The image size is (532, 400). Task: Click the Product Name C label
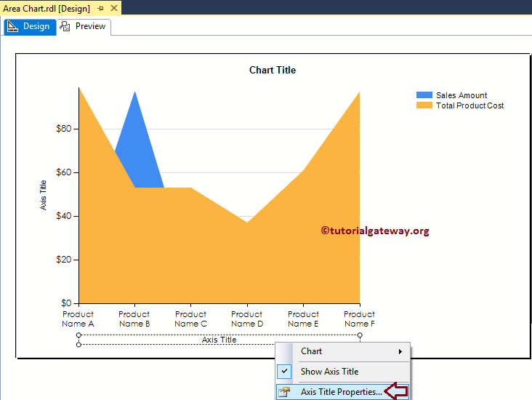coord(190,319)
